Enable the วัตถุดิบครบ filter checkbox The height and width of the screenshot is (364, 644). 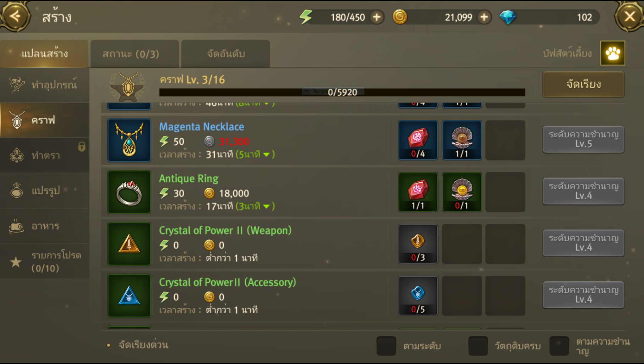478,346
